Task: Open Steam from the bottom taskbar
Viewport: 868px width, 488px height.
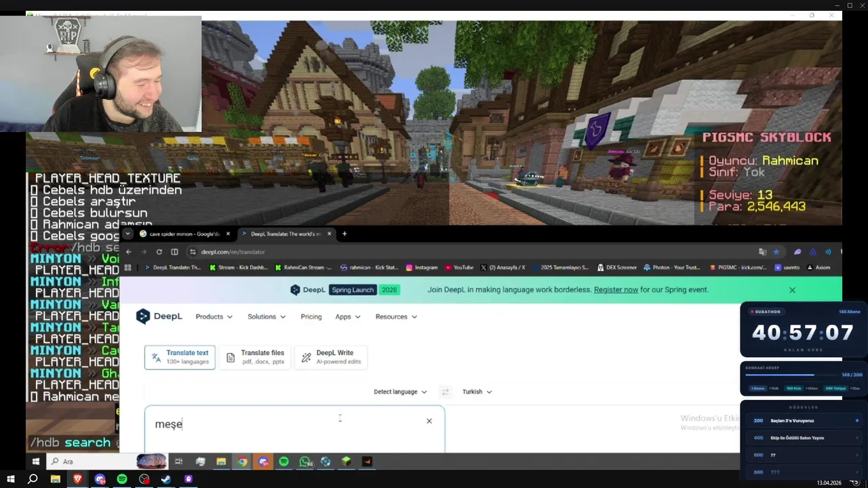Action: [166, 479]
